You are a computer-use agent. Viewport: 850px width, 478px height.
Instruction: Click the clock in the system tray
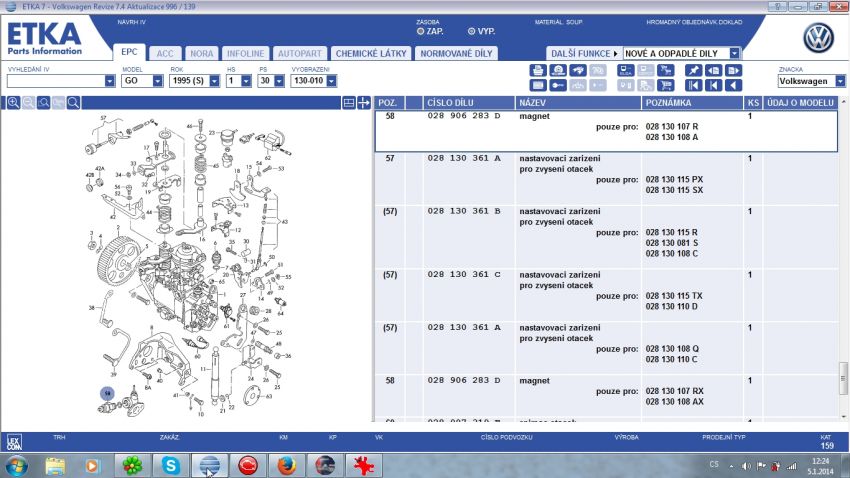pos(820,466)
